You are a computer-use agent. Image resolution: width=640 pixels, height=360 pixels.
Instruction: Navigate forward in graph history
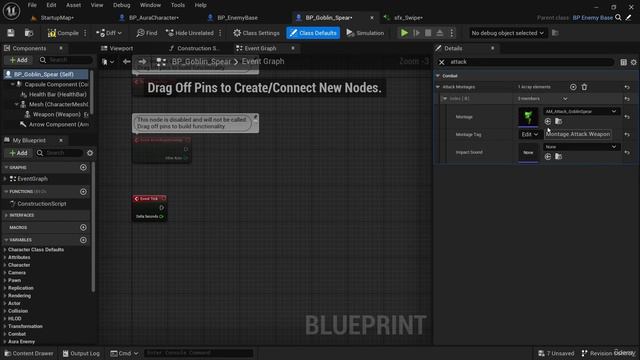(142, 62)
